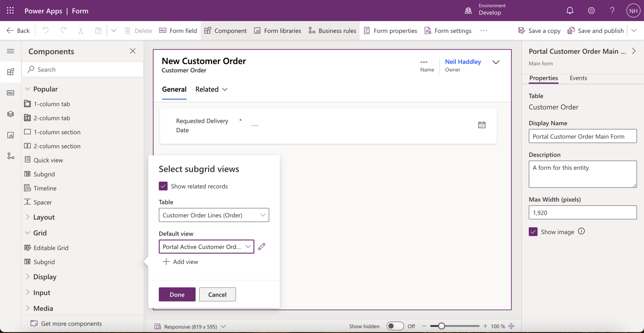Open the app launcher waffle icon

[10, 11]
